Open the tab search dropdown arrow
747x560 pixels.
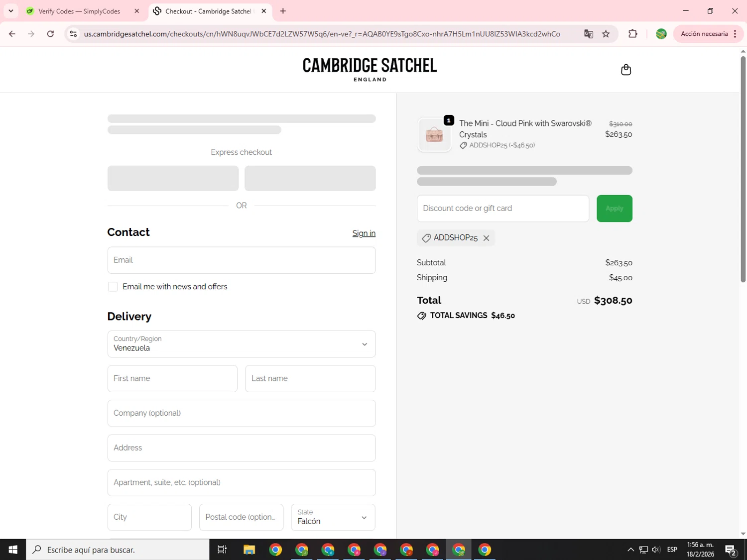point(10,11)
